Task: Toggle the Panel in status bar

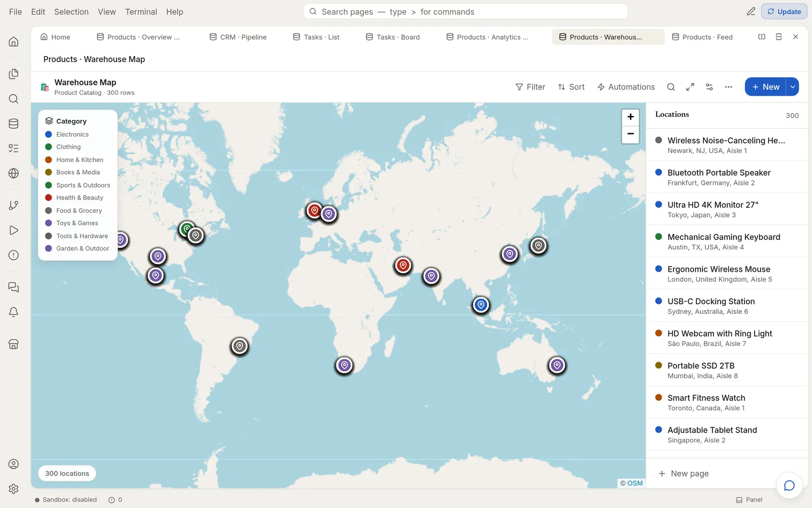Action: coord(749,500)
